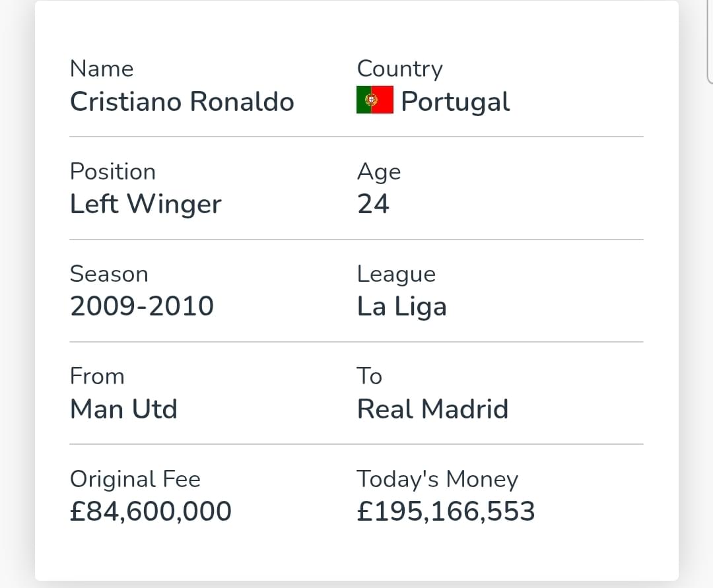Image resolution: width=713 pixels, height=588 pixels.
Task: Select the 2009-2010 season value
Action: point(142,306)
